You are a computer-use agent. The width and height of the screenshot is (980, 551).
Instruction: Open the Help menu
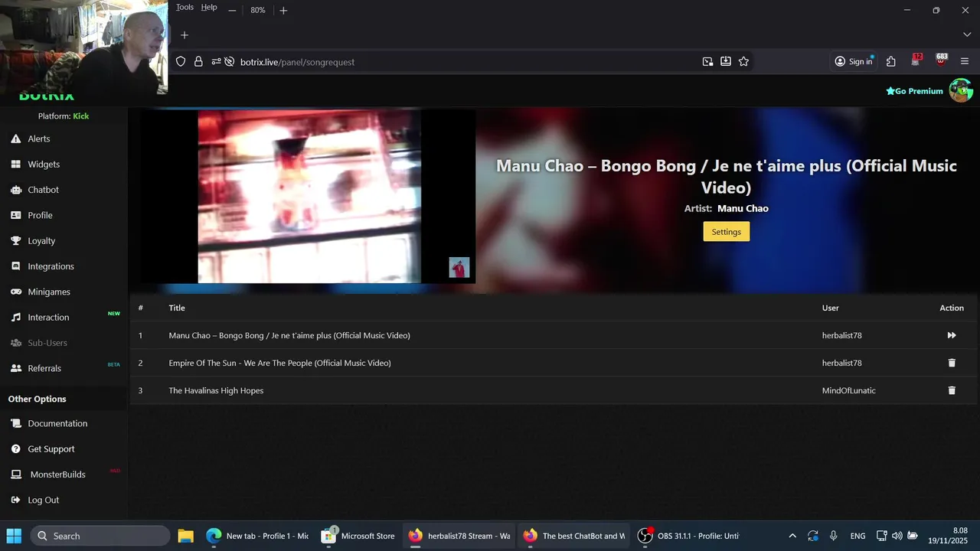pos(209,8)
